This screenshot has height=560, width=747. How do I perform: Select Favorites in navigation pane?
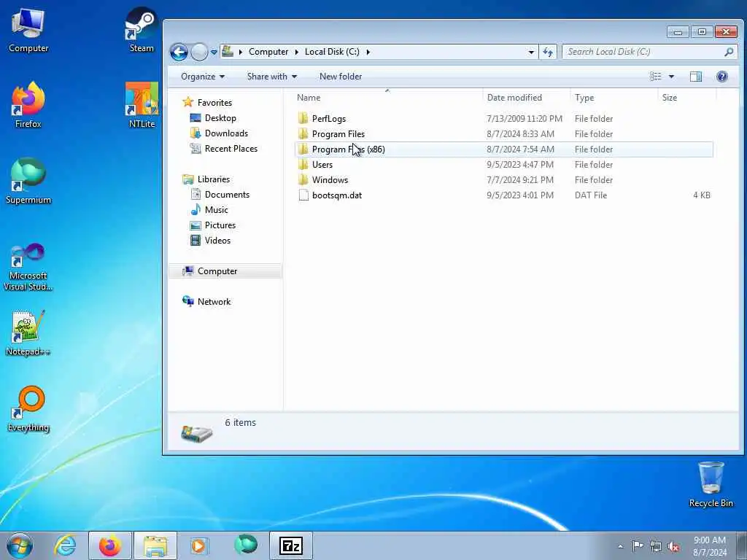(x=207, y=103)
